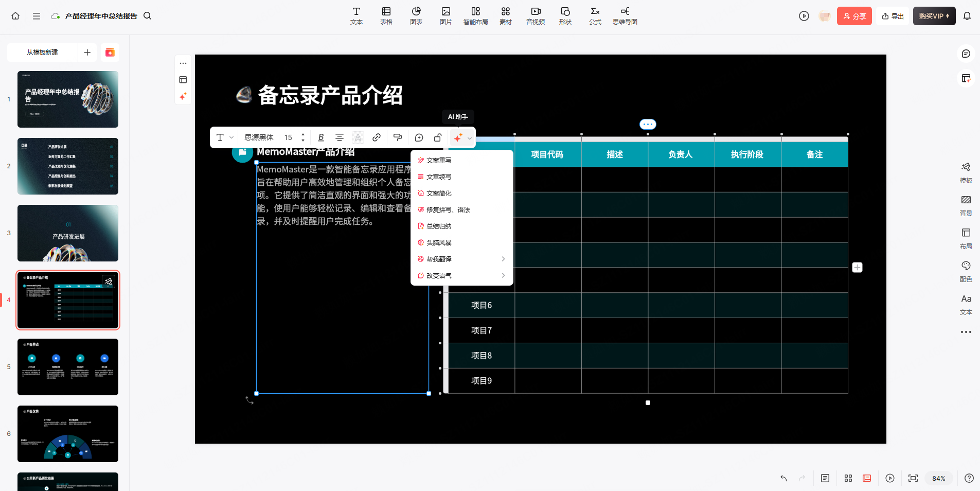Image resolution: width=980 pixels, height=491 pixels.
Task: Add a table column with the plus button
Action: click(x=857, y=268)
